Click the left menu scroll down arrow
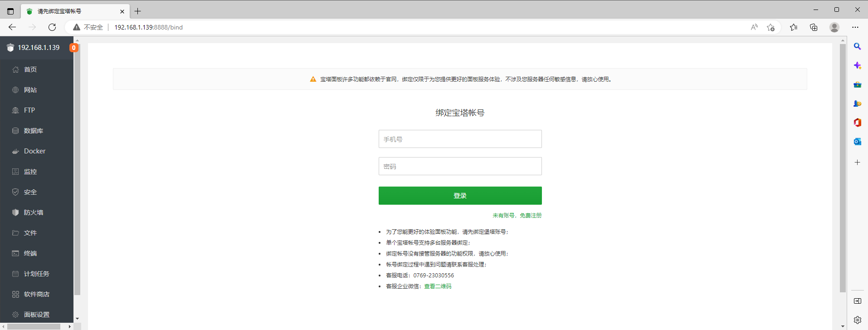Screen dimensions: 868x330 (x=77, y=319)
